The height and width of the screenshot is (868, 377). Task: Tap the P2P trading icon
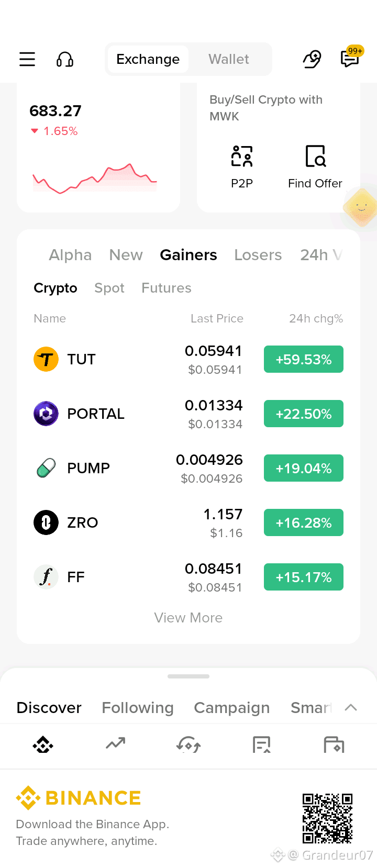pyautogui.click(x=242, y=157)
